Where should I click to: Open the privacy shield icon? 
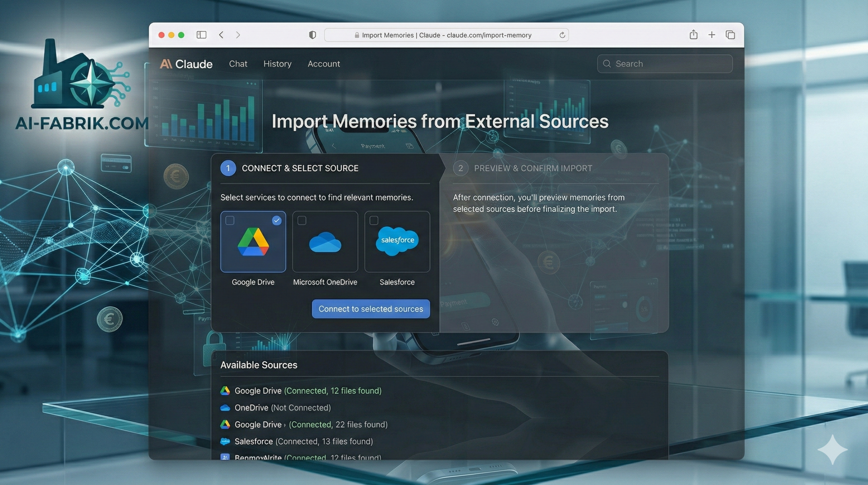click(312, 35)
